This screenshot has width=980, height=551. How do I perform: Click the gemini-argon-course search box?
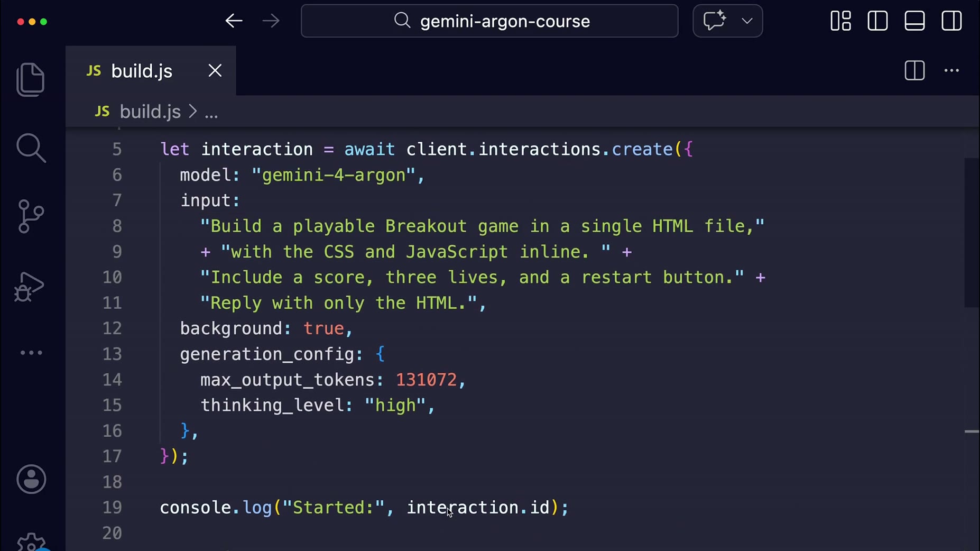pos(489,21)
